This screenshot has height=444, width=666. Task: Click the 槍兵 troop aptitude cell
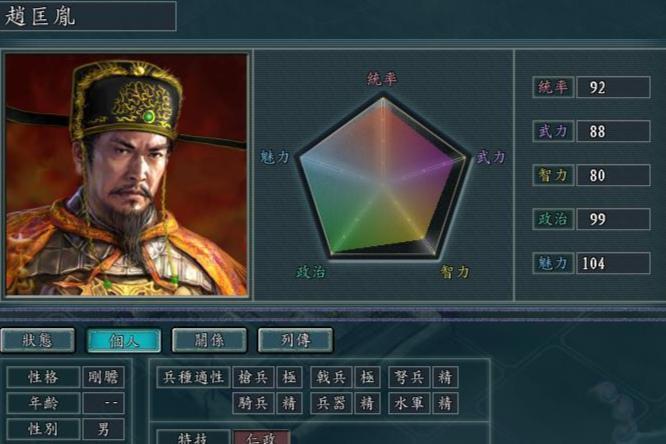(253, 377)
